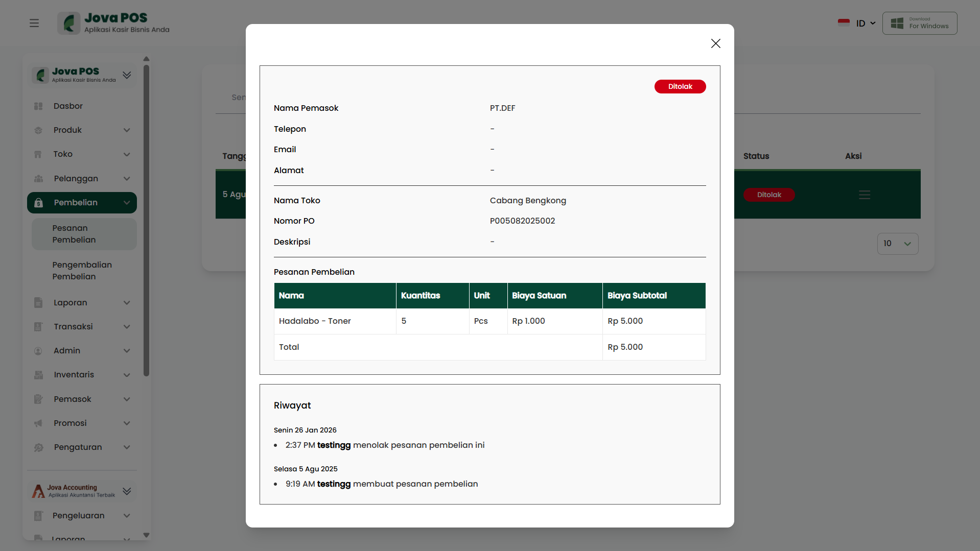Screen dimensions: 980x551
Task: Close the purchase order detail modal
Action: pyautogui.click(x=715, y=43)
